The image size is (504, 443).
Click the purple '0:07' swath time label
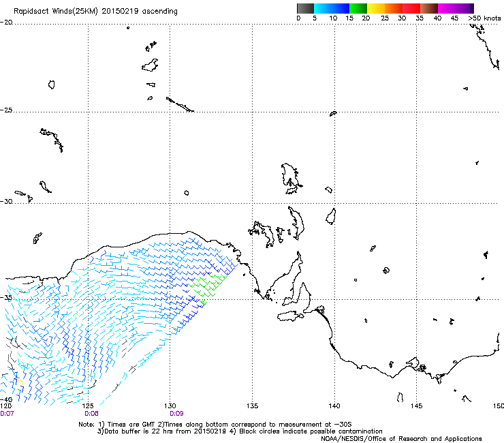[x=7, y=414]
